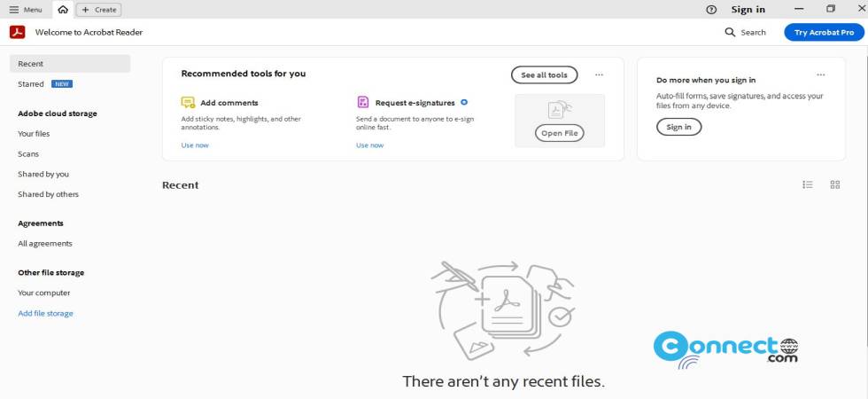Click the NEW badge beside Starred
This screenshot has height=399, width=868.
click(62, 84)
